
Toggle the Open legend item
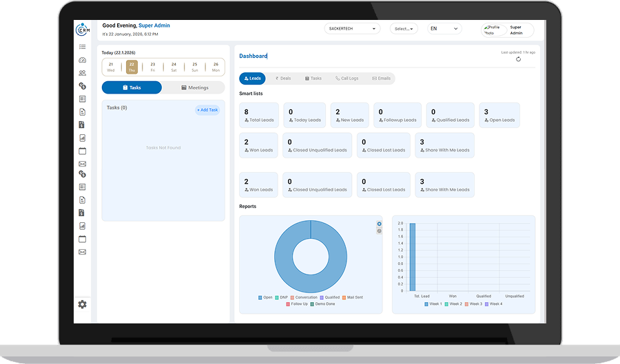265,297
